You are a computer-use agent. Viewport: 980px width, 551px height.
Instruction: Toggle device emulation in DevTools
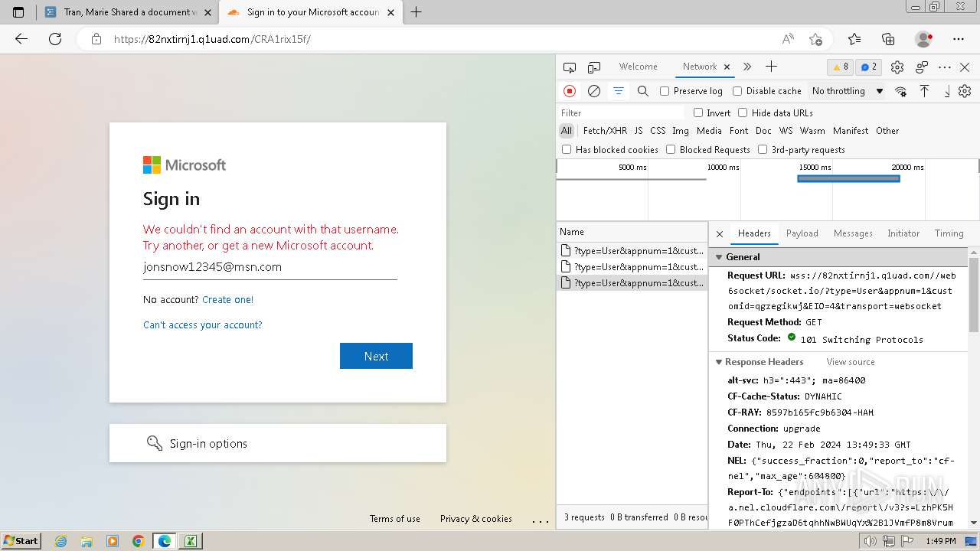tap(594, 67)
